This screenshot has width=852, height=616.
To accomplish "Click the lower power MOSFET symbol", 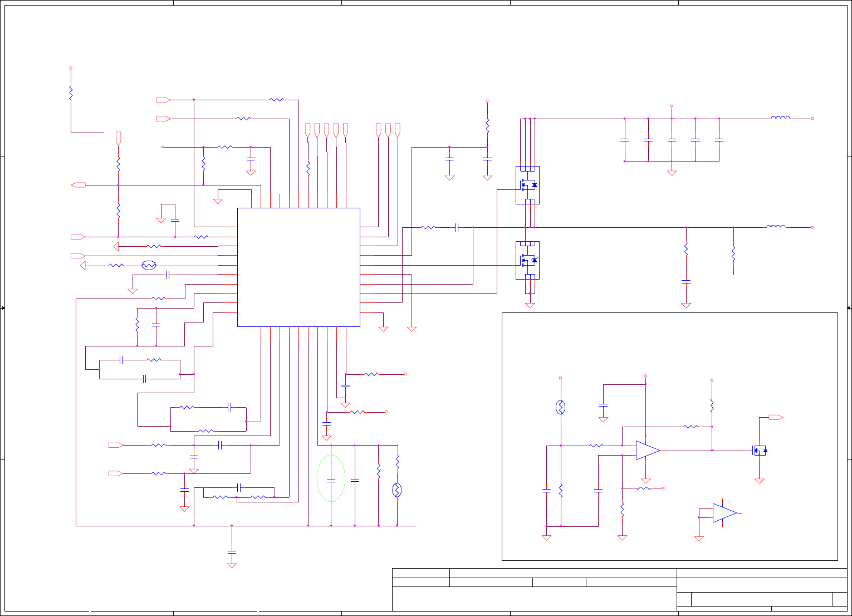I will [x=527, y=260].
